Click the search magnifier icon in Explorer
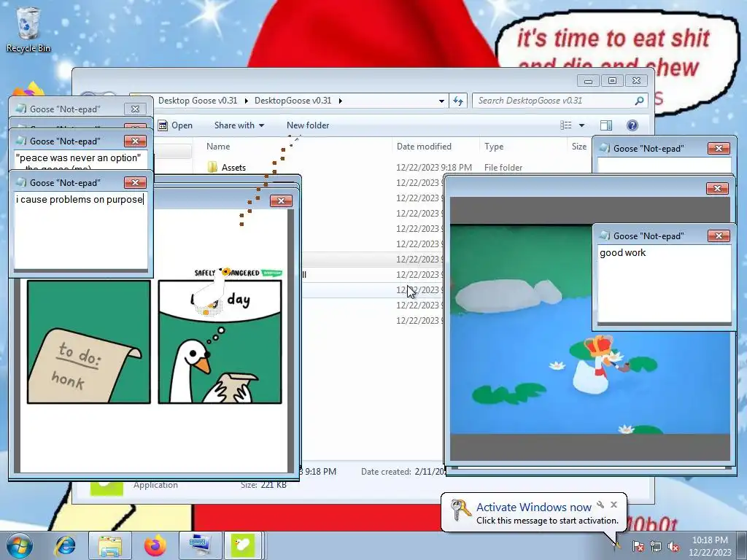This screenshot has height=560, width=747. (x=639, y=101)
